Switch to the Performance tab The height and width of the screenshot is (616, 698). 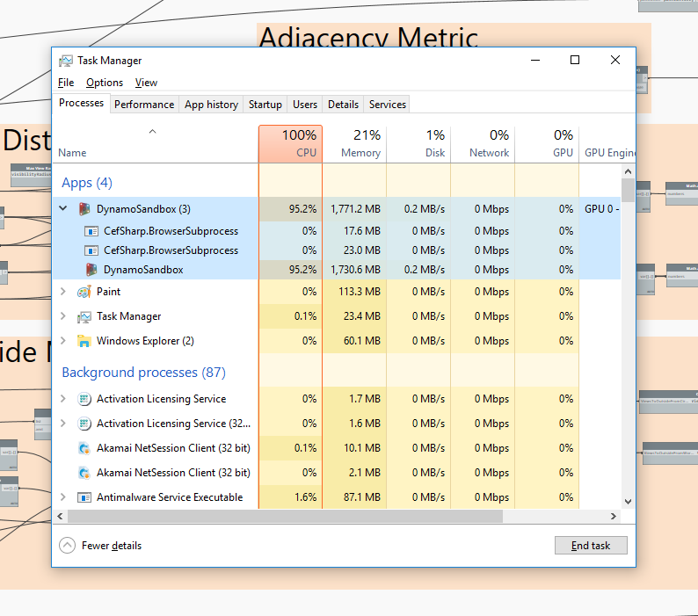[144, 104]
